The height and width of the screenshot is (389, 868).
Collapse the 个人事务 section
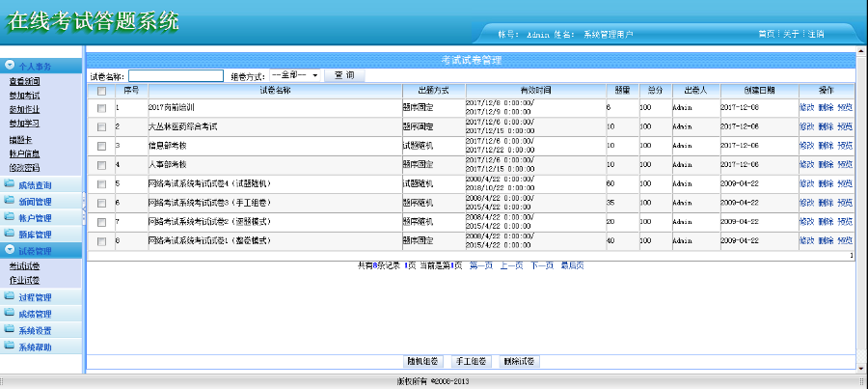coord(41,66)
